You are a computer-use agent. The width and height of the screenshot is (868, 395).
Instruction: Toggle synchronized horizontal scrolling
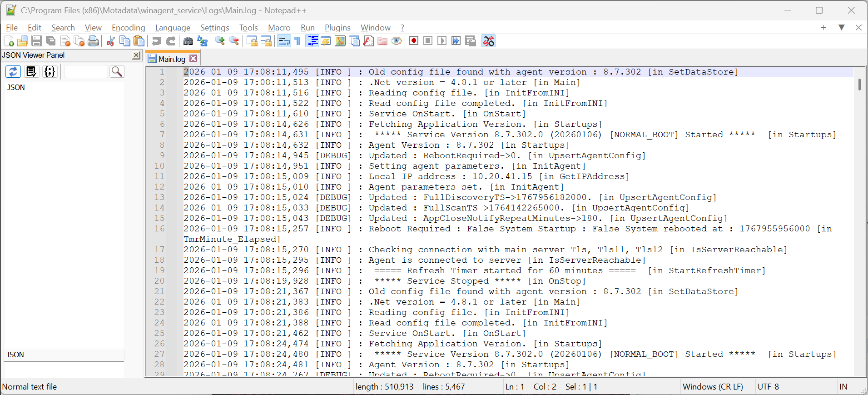266,41
